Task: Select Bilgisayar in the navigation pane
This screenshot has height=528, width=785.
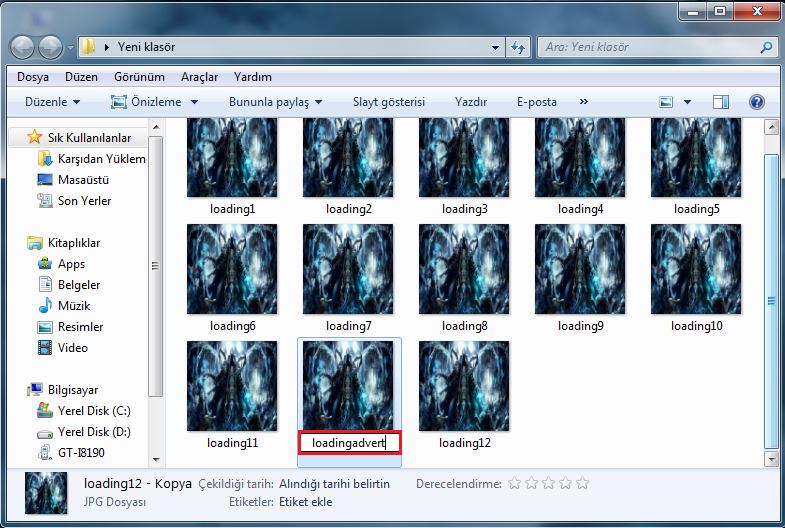Action: [63, 390]
